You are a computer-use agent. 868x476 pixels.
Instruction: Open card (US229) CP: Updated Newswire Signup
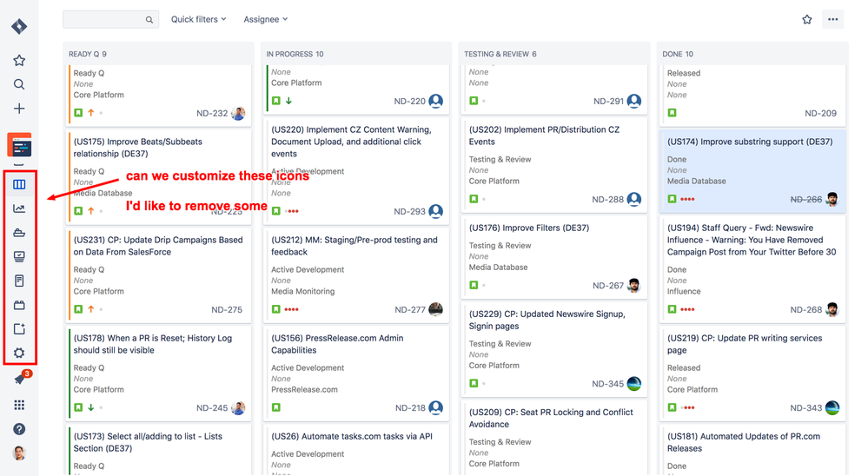(x=554, y=348)
